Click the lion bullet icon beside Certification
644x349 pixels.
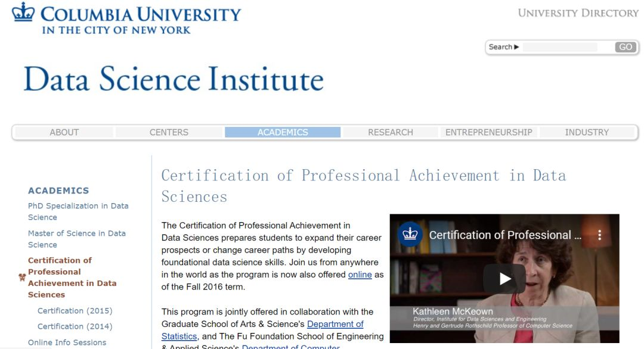[x=22, y=278]
